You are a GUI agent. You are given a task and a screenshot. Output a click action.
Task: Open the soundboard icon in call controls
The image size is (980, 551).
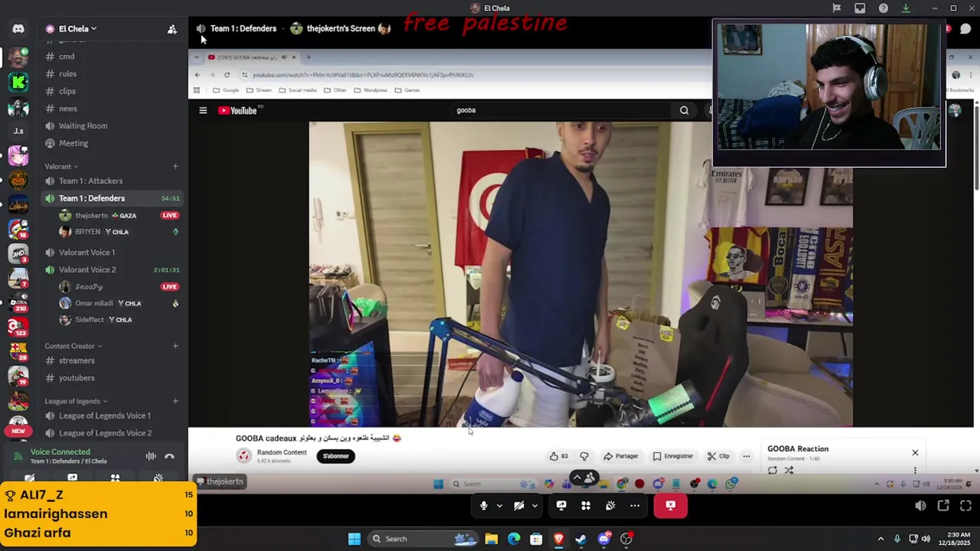610,505
